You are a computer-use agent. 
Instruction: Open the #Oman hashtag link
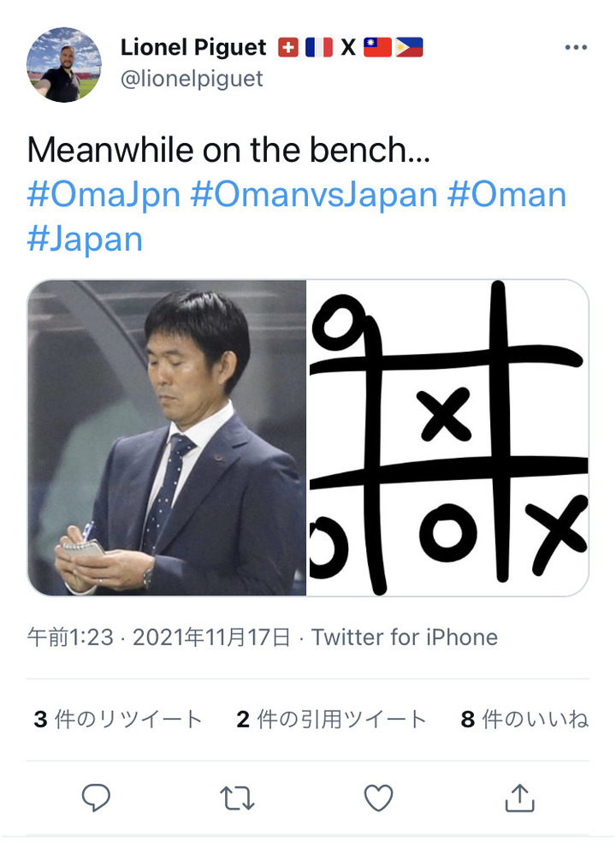tap(506, 194)
